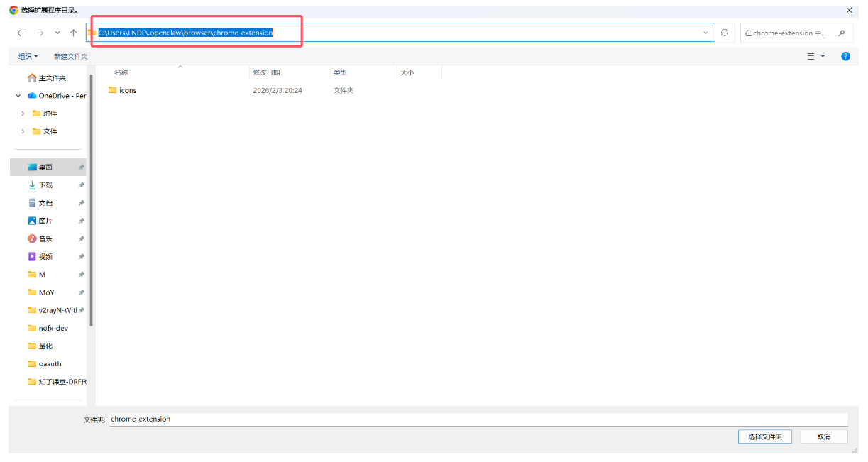Expand the 附件 folder node
The image size is (868, 462).
pos(23,114)
